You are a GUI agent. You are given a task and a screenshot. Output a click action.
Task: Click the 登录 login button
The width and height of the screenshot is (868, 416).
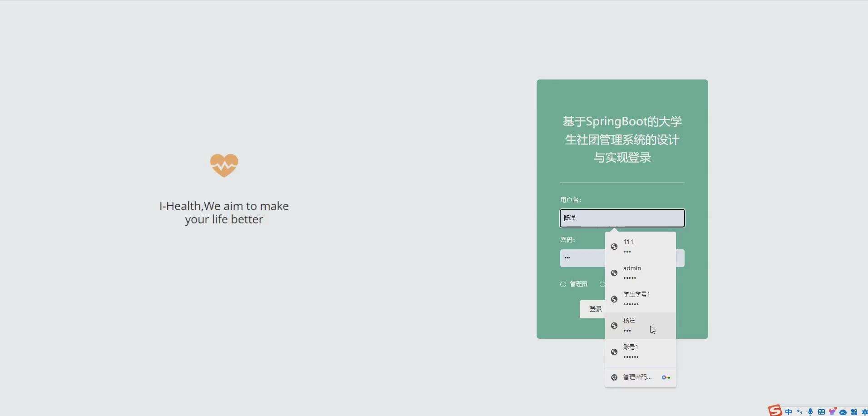point(595,309)
